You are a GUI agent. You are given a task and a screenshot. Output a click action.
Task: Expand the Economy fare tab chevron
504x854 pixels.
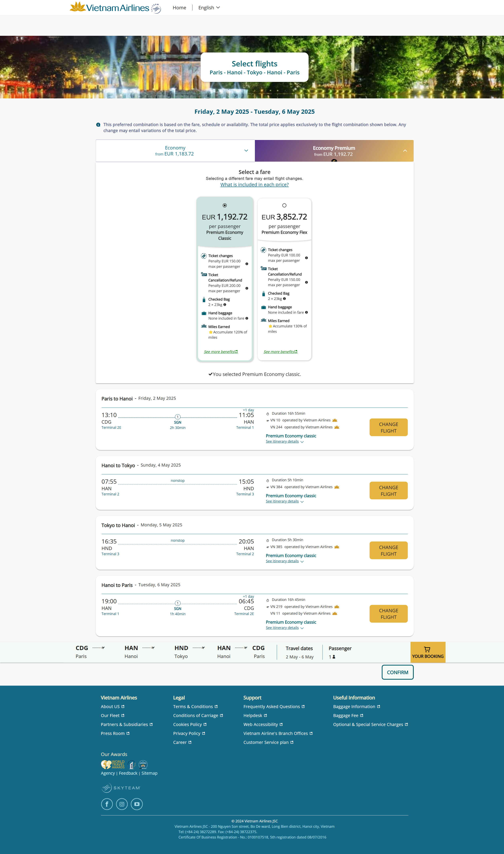pyautogui.click(x=246, y=151)
